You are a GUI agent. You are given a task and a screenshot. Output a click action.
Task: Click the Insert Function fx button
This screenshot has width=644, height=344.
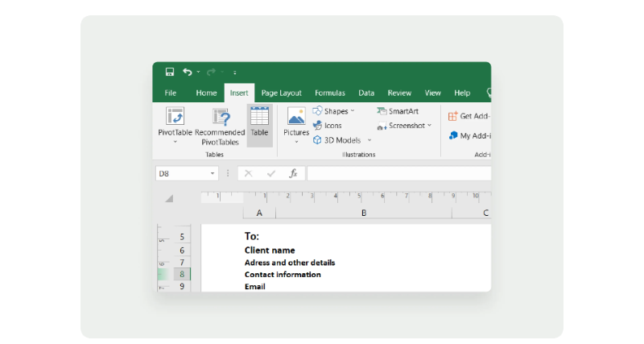pyautogui.click(x=293, y=173)
